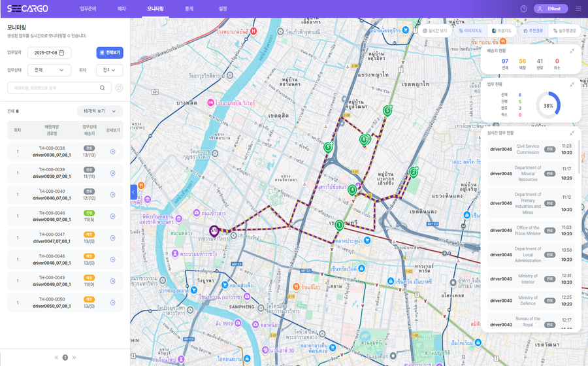This screenshot has height=366, width=588.
Task: Switch map to 이미지지도 view
Action: [x=470, y=30]
